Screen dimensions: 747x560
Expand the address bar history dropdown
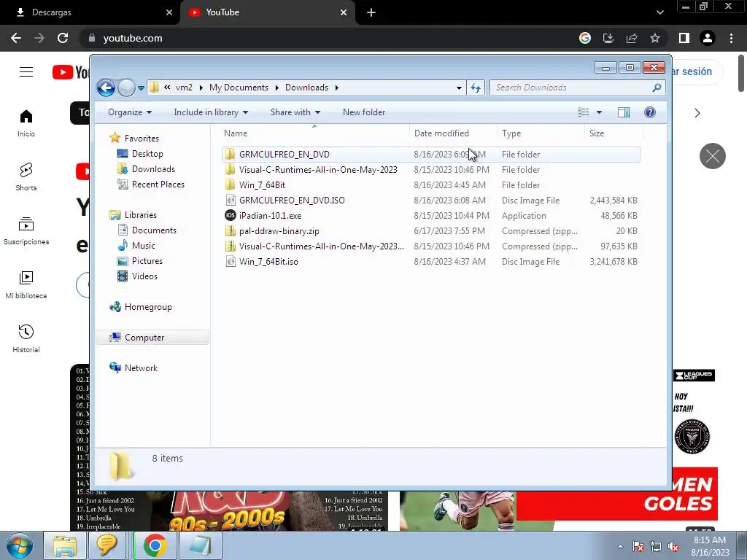coord(459,87)
